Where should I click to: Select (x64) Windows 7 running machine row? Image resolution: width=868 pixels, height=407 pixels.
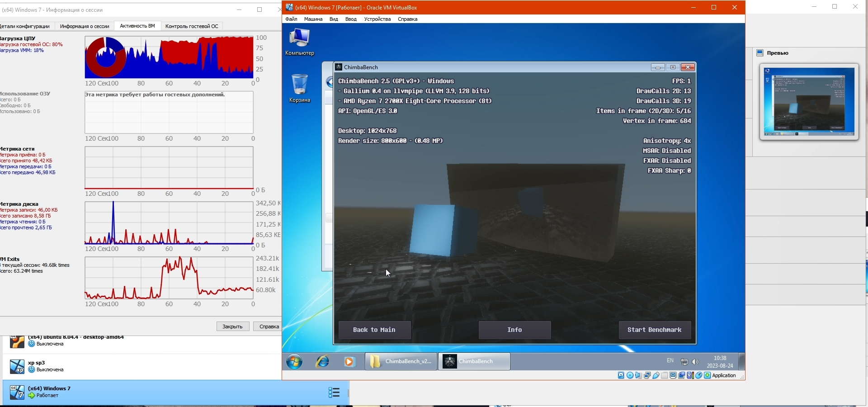pos(176,392)
